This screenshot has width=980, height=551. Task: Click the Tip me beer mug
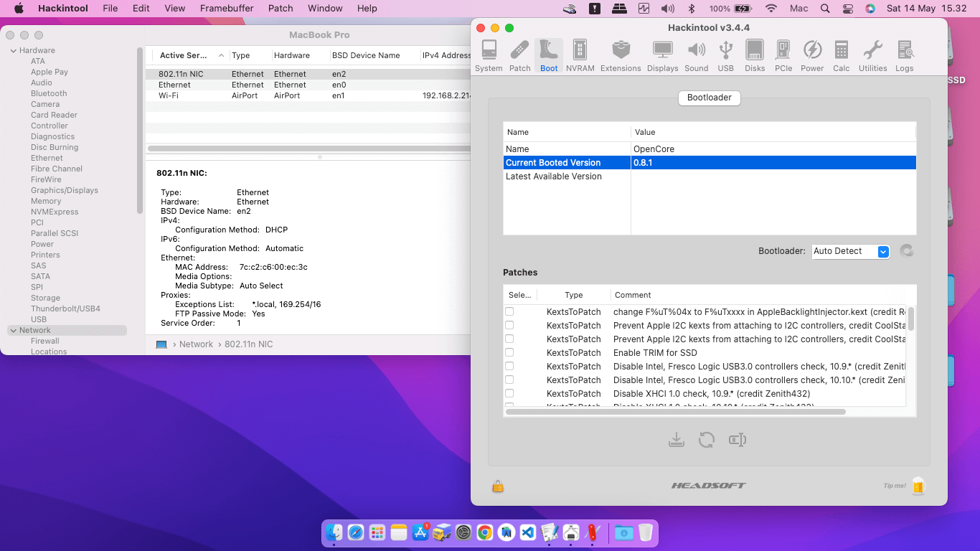918,486
